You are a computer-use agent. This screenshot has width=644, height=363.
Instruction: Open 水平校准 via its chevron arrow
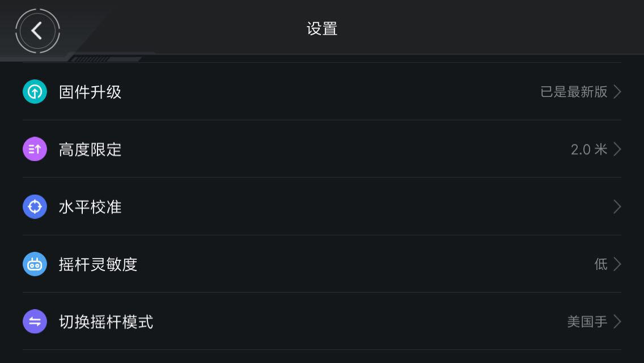(617, 206)
